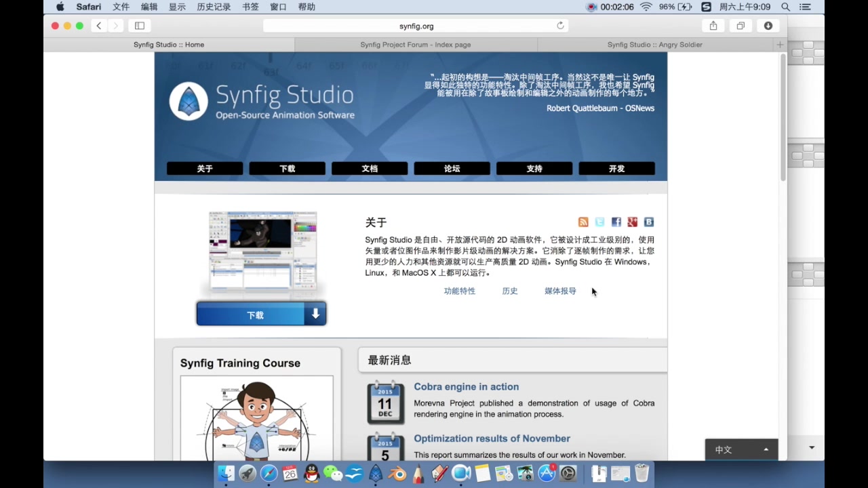Open the Safari menu

point(89,7)
